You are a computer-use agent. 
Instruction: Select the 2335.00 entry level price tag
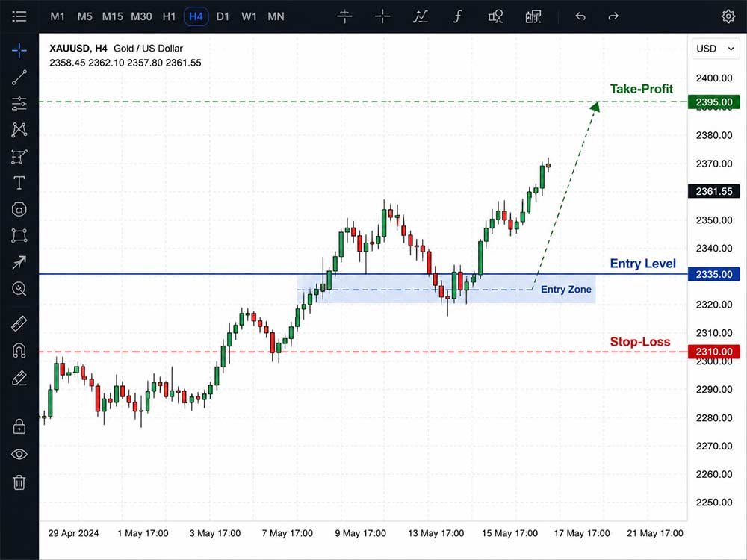[713, 274]
